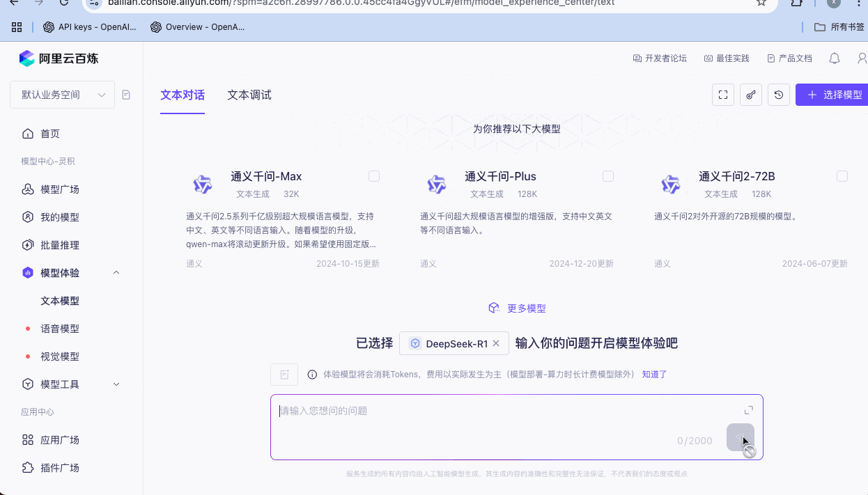Image resolution: width=868 pixels, height=495 pixels.
Task: Open 应用广场 in the sidebar
Action: tap(60, 440)
